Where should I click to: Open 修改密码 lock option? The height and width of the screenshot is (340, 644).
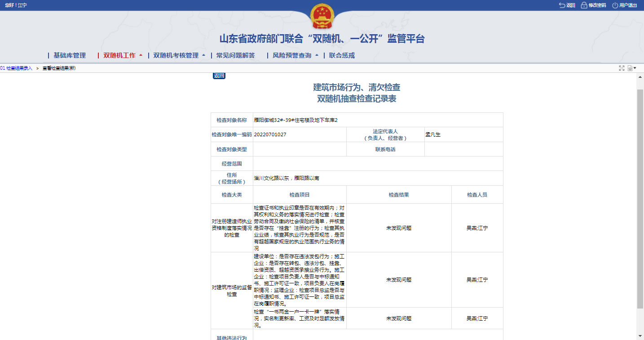[x=593, y=5]
